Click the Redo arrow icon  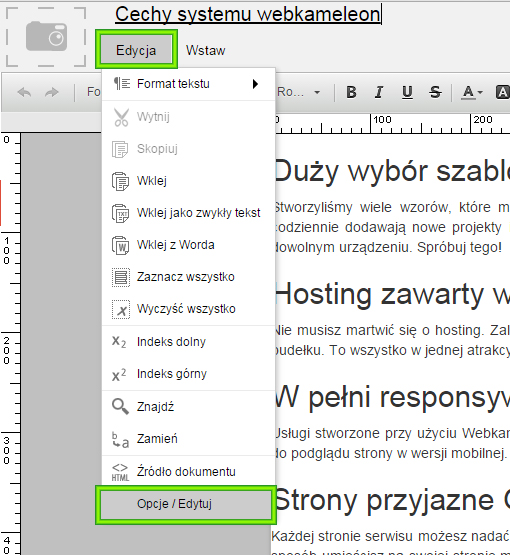[52, 92]
